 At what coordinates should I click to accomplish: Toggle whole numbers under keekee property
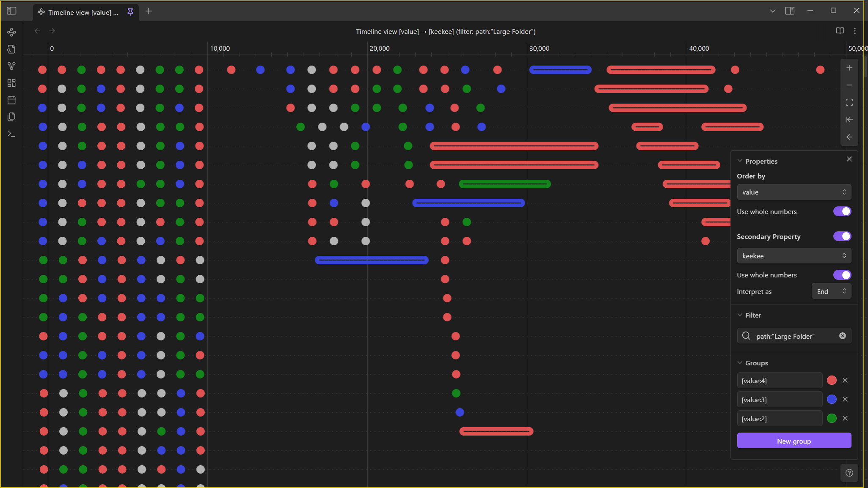842,275
